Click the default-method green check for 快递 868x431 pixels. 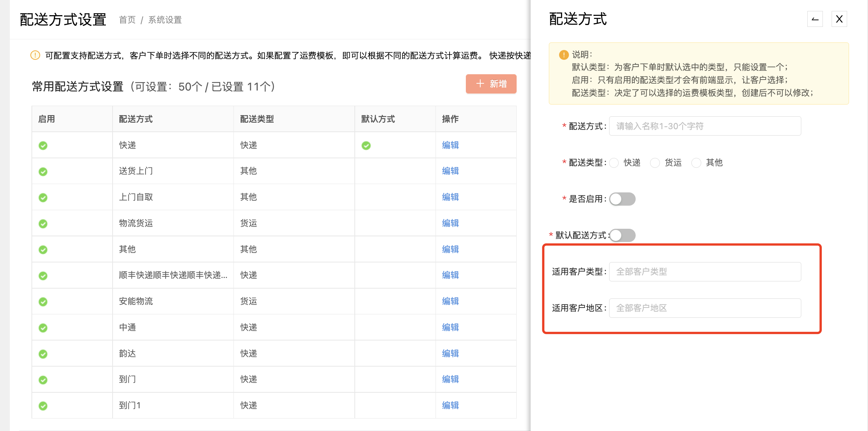tap(366, 145)
